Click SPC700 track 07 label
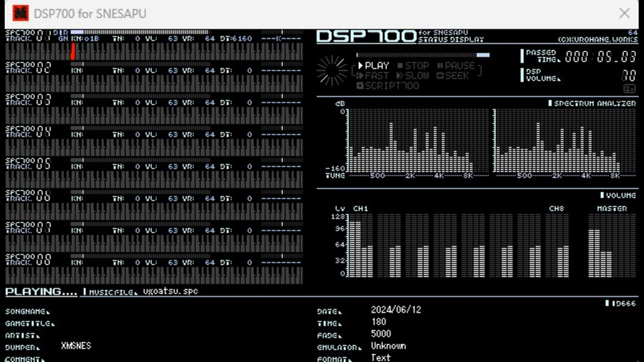The image size is (644, 362). (x=28, y=228)
